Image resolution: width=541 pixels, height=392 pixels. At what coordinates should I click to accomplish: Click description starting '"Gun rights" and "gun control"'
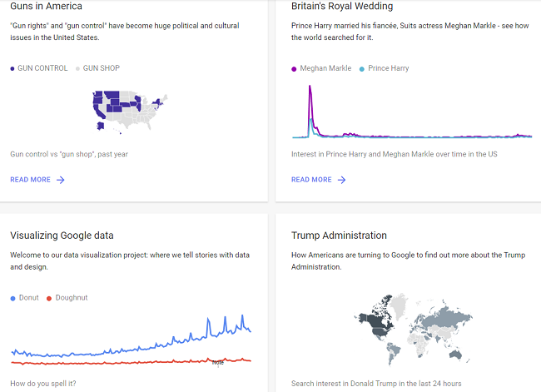pyautogui.click(x=125, y=32)
